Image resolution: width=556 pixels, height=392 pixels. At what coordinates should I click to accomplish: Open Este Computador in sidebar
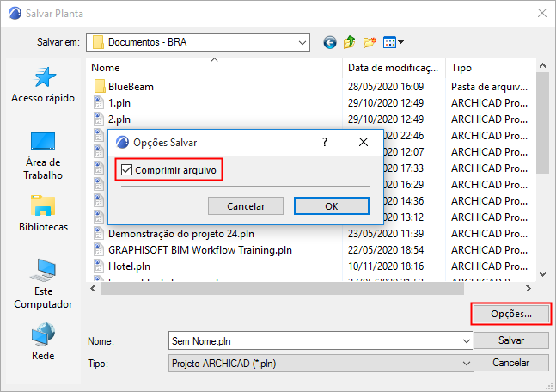click(x=43, y=284)
